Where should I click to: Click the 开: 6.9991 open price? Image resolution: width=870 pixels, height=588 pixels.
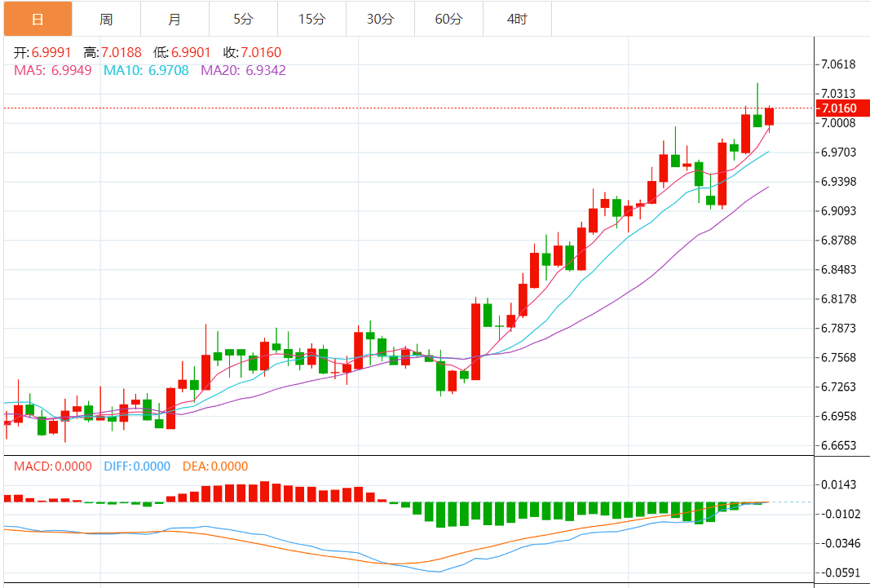pyautogui.click(x=42, y=53)
